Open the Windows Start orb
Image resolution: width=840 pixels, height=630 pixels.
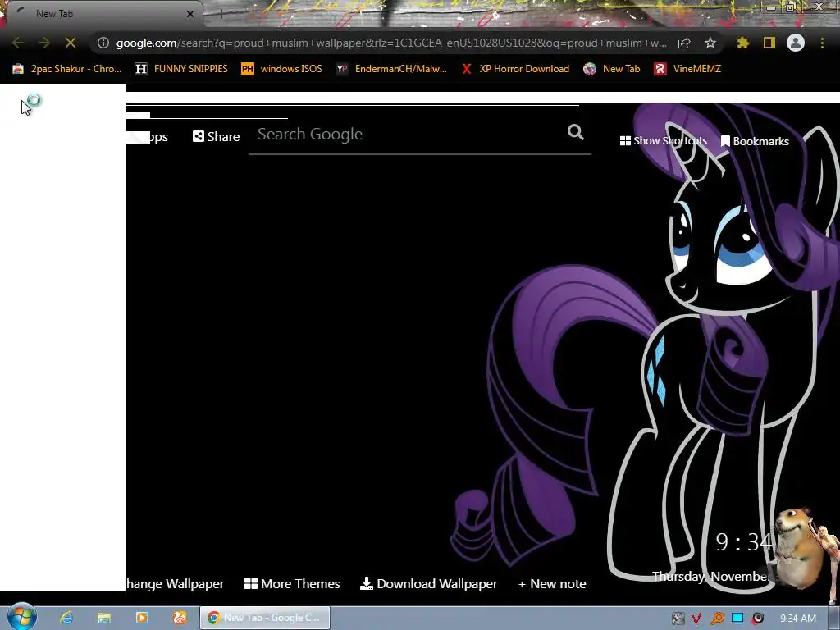[x=22, y=617]
